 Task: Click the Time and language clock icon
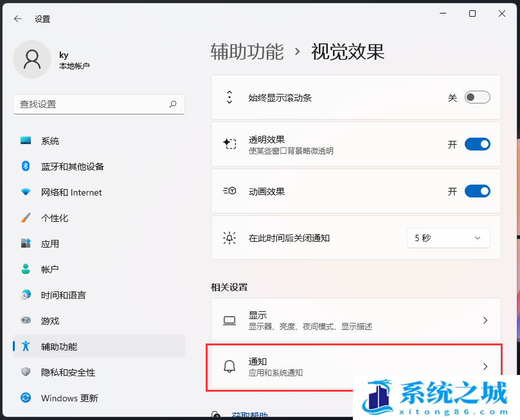(x=26, y=295)
